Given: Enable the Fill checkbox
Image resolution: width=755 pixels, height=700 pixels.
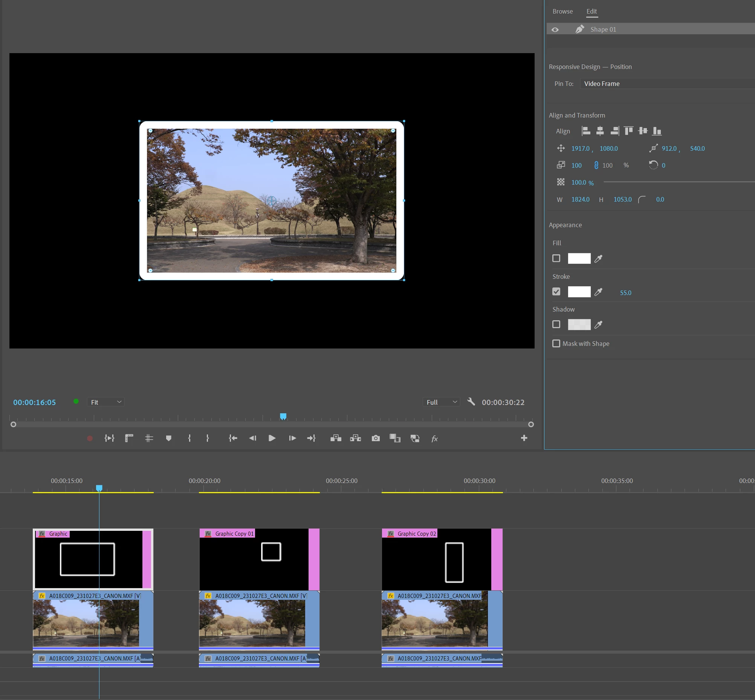Looking at the screenshot, I should pyautogui.click(x=556, y=258).
